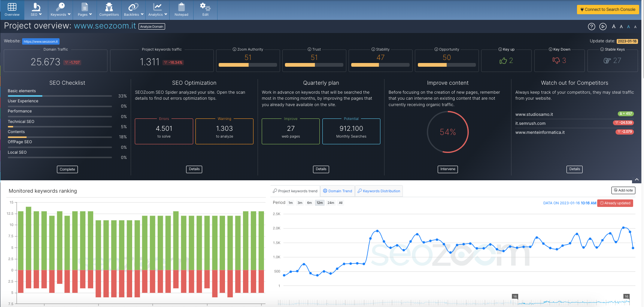Click the right timeline handle marker 16

pyautogui.click(x=626, y=297)
